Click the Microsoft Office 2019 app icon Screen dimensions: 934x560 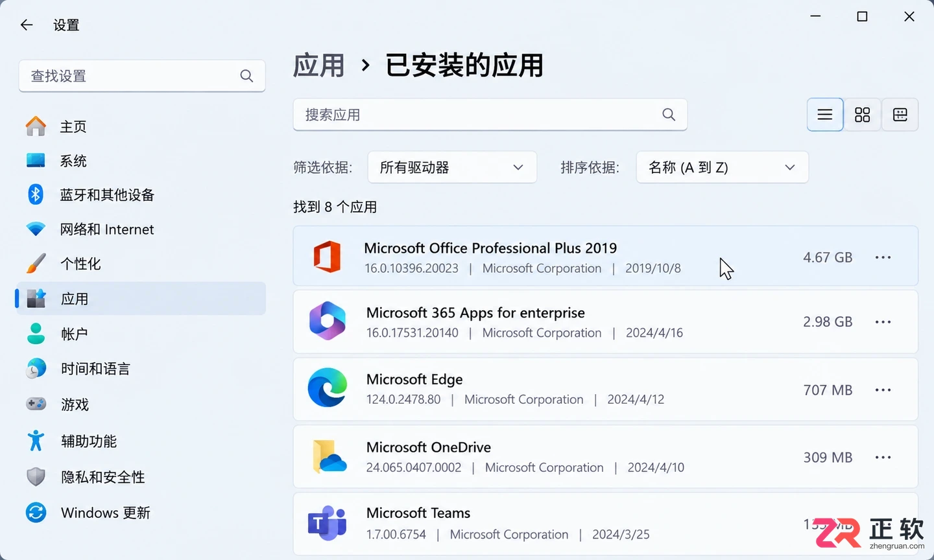click(328, 257)
